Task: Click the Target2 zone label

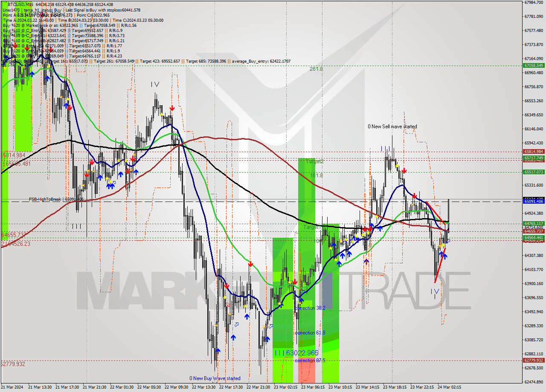Action: coord(314,161)
